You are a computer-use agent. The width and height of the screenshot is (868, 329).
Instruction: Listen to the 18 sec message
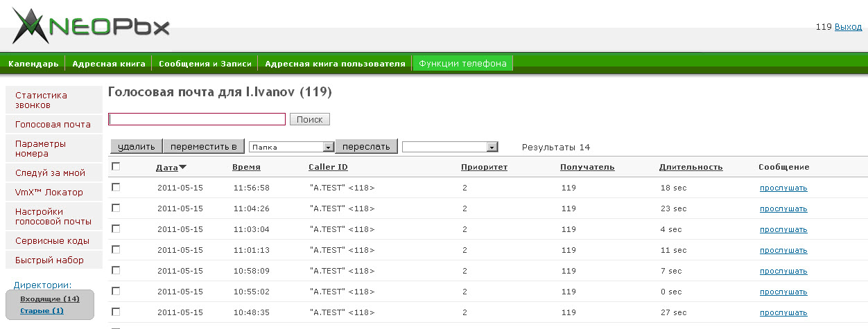783,188
